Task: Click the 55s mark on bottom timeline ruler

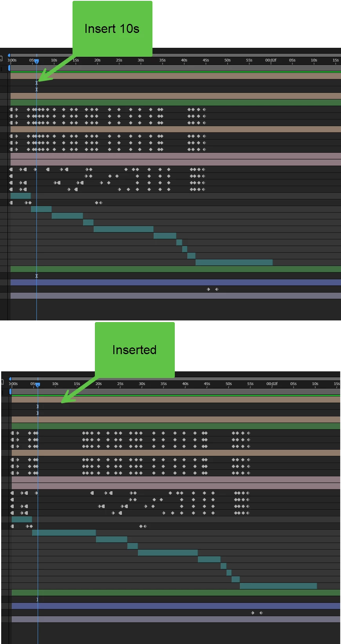Action: 250,384
